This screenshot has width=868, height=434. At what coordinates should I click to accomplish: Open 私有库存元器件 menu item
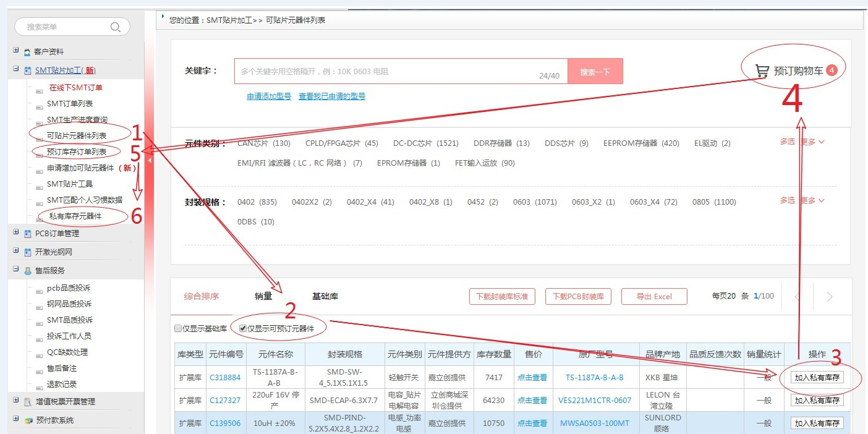[75, 216]
